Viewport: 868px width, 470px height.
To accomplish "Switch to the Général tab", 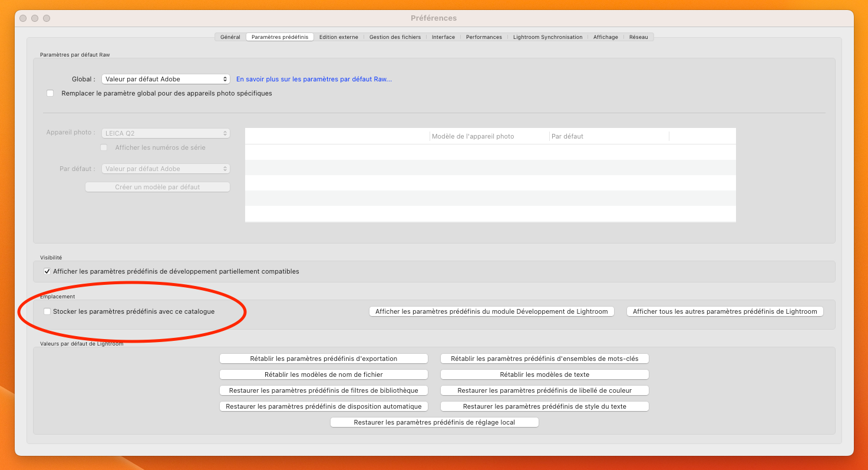I will pyautogui.click(x=230, y=37).
